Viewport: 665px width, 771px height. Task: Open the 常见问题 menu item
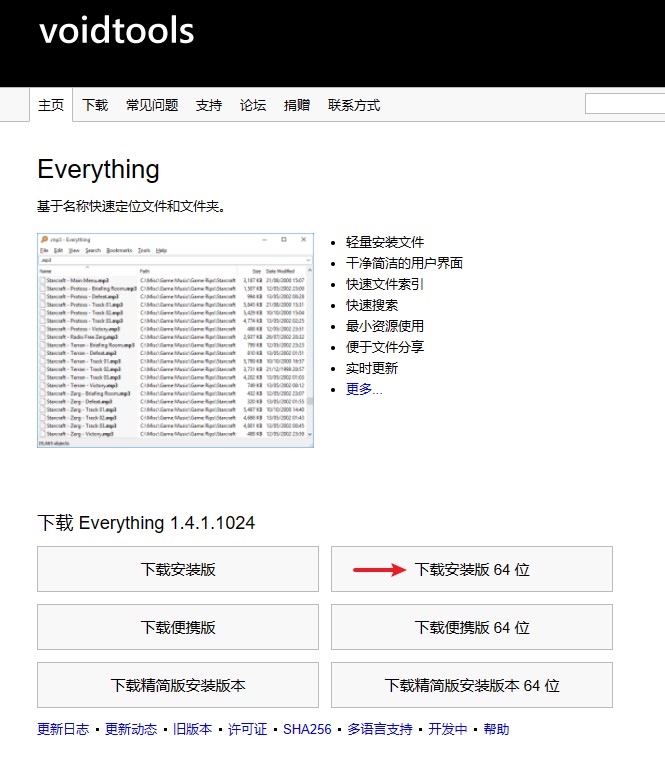pyautogui.click(x=152, y=105)
